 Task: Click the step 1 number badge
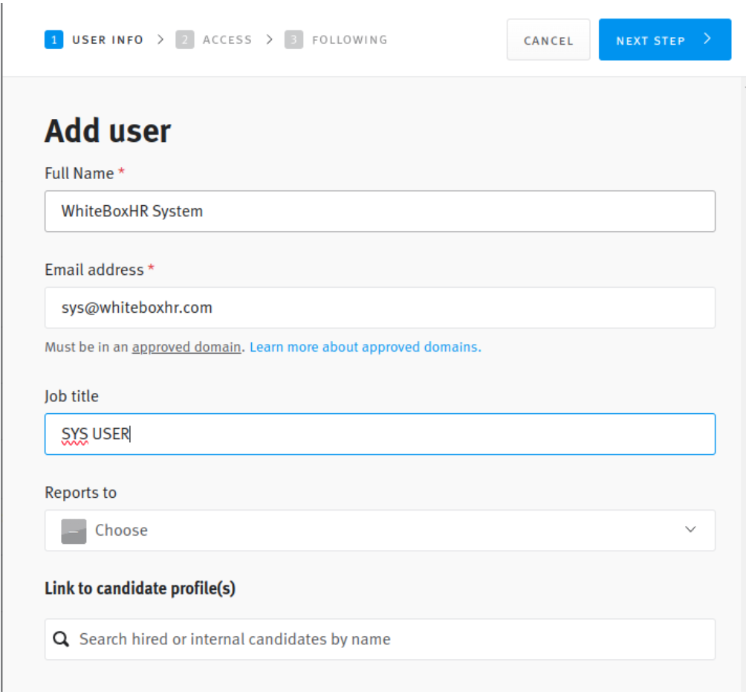[x=53, y=39]
